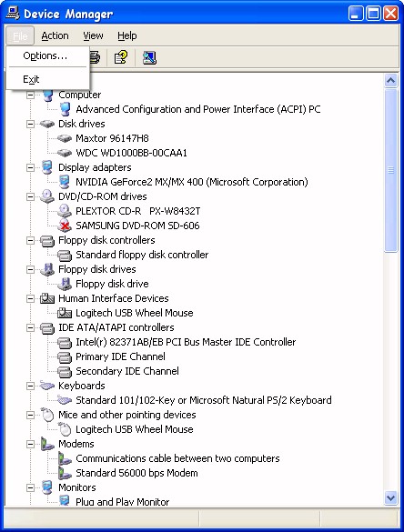
Task: Select Primary IDE Channel entry
Action: [x=120, y=356]
